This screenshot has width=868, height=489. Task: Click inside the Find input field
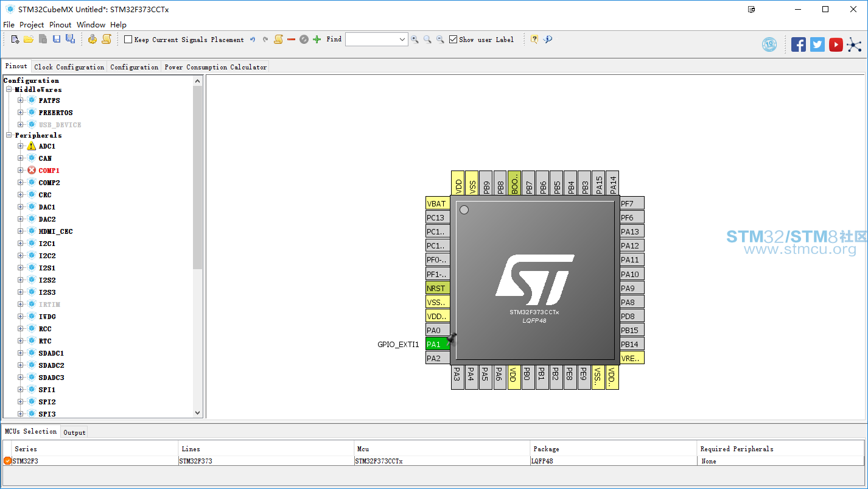(x=372, y=40)
